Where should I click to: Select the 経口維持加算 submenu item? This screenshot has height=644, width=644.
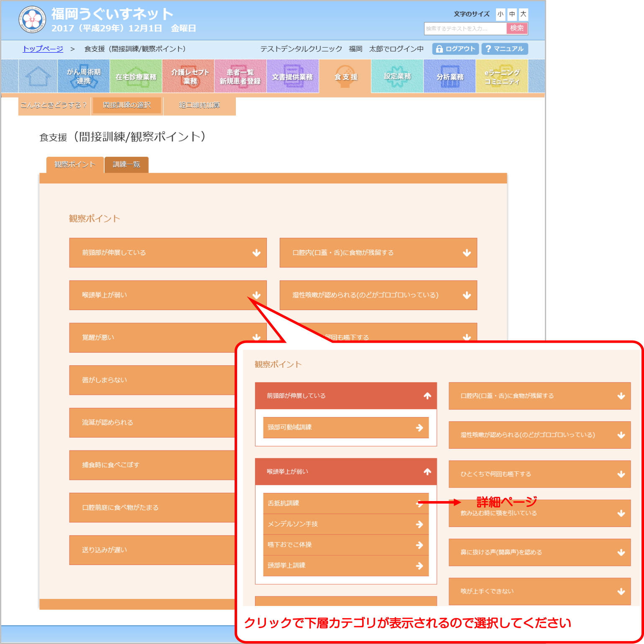[x=199, y=105]
